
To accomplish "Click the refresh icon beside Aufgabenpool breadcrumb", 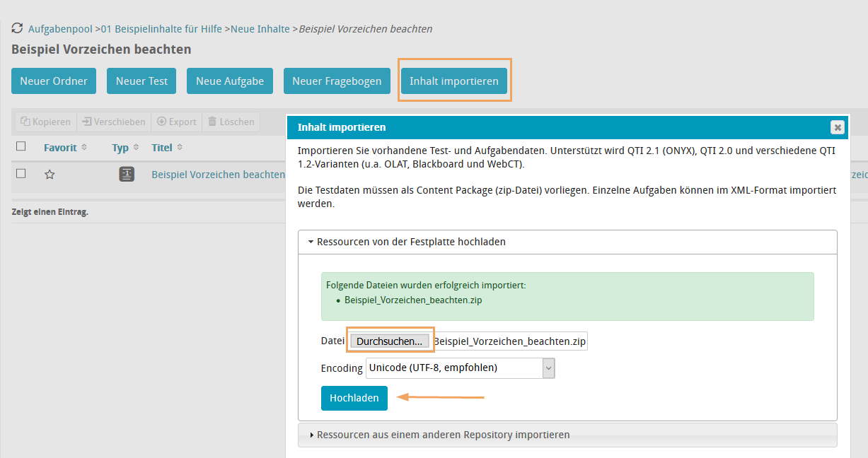I will click(x=17, y=29).
